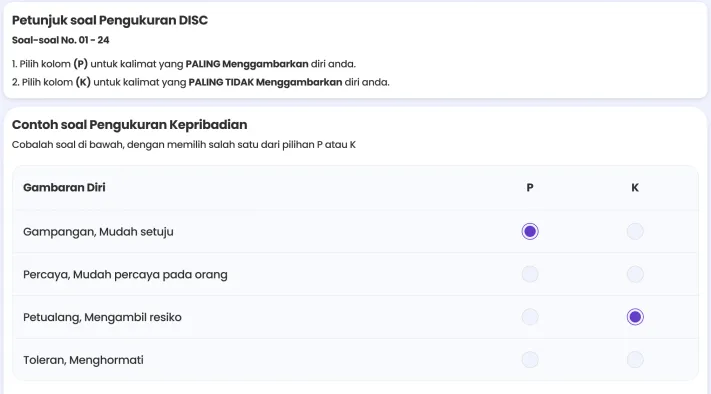Mark P for 'Petualang, Mengambil resiko'
The height and width of the screenshot is (394, 711).
pyautogui.click(x=530, y=317)
